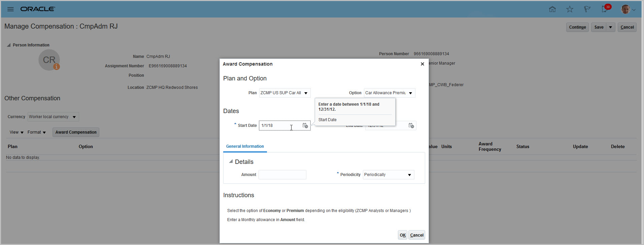Open the Periodicity dropdown
Viewport: 644px width, 245px height.
[409, 175]
